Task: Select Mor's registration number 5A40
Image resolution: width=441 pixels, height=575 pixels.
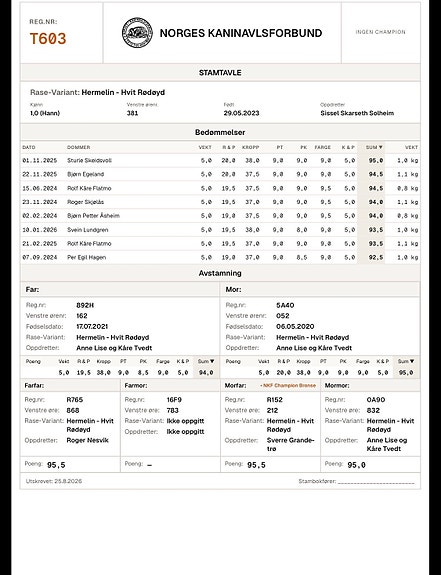Action: click(285, 305)
